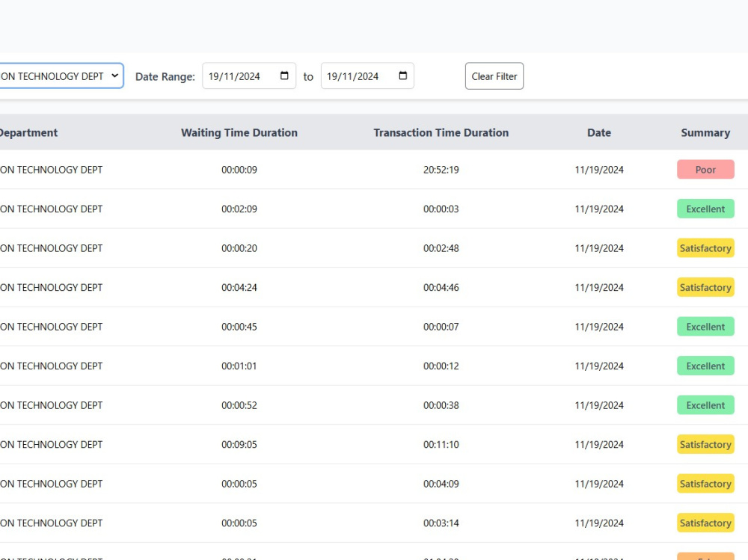The height and width of the screenshot is (560, 748).
Task: Select transaction time 00:00:12 cell
Action: click(x=441, y=366)
